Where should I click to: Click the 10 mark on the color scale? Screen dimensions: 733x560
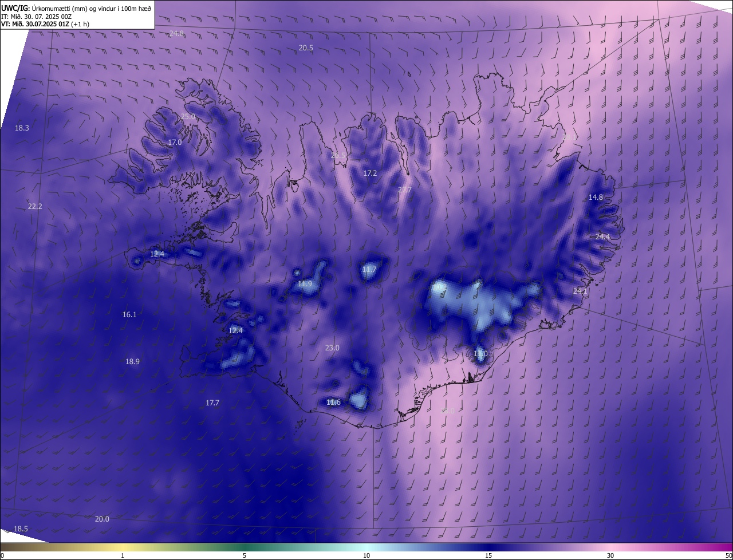366,555
